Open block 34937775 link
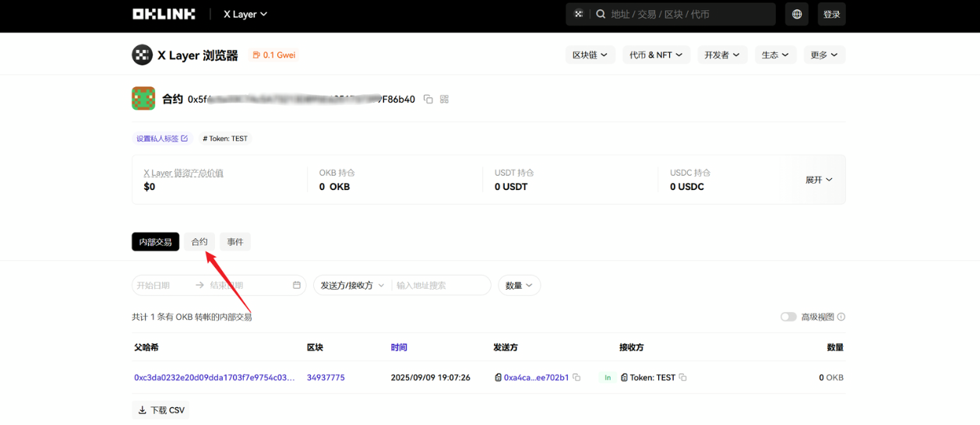The height and width of the screenshot is (425, 980). (x=326, y=378)
